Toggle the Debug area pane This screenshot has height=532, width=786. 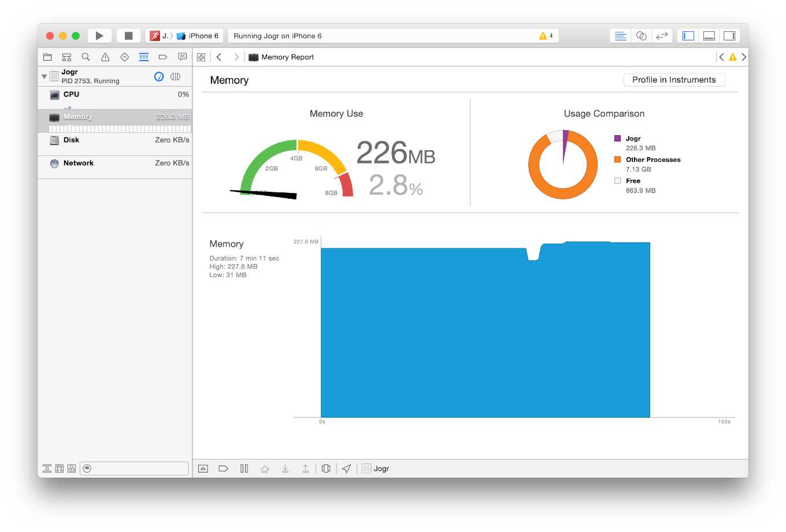click(x=709, y=36)
